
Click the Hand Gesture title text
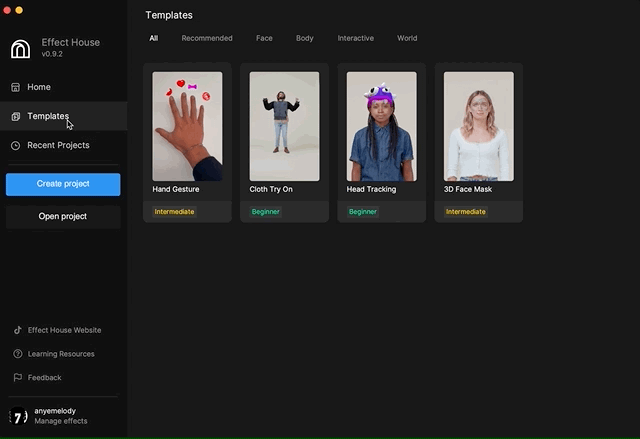[x=176, y=189]
